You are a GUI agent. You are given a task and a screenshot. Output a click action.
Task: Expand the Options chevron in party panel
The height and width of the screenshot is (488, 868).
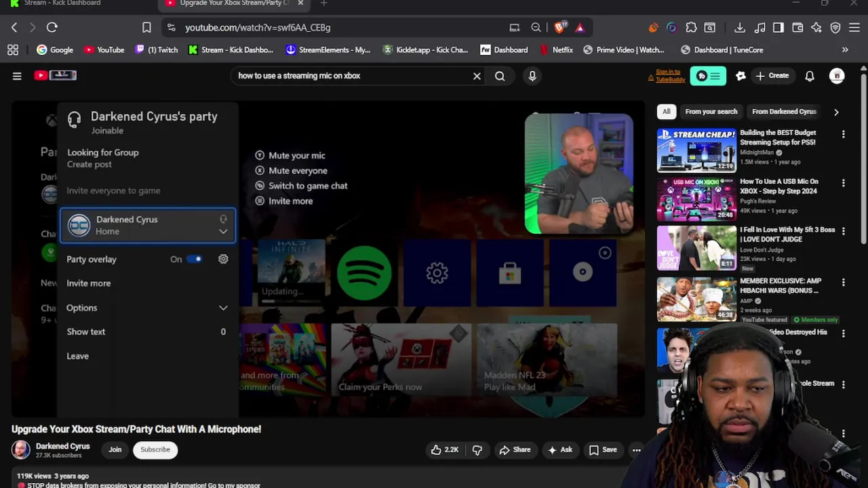point(223,308)
